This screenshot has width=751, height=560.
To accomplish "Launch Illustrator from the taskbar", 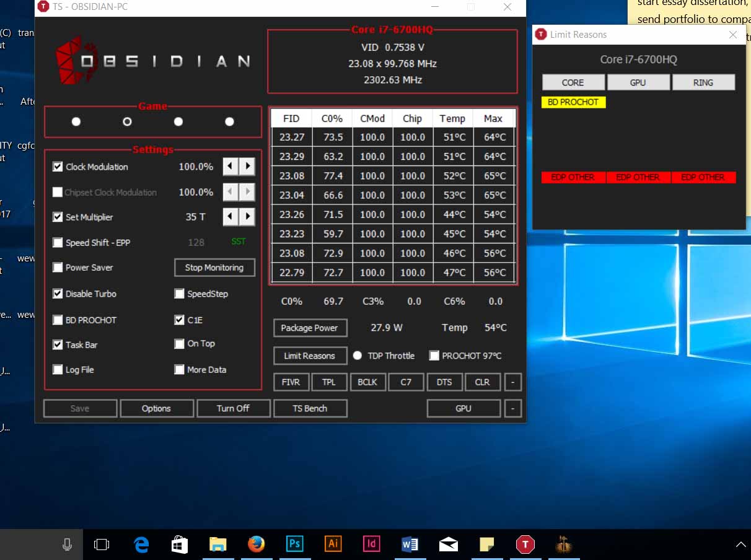I will (x=333, y=544).
